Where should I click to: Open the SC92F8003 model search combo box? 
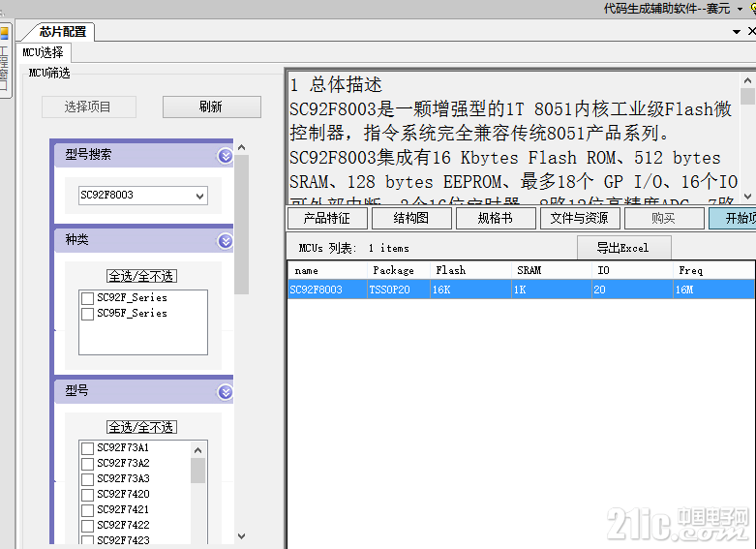pos(143,196)
